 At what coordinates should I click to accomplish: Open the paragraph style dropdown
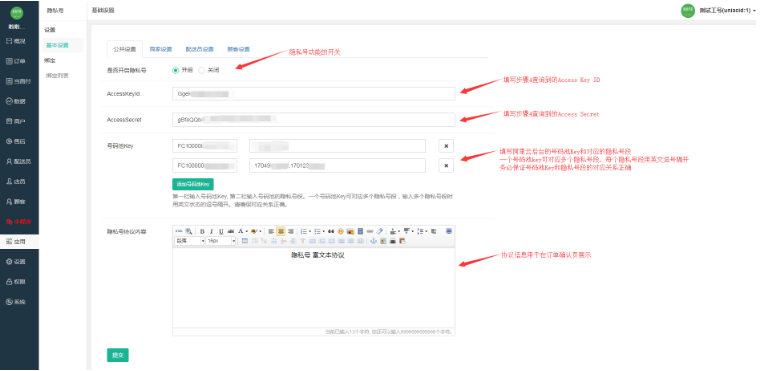coord(190,241)
